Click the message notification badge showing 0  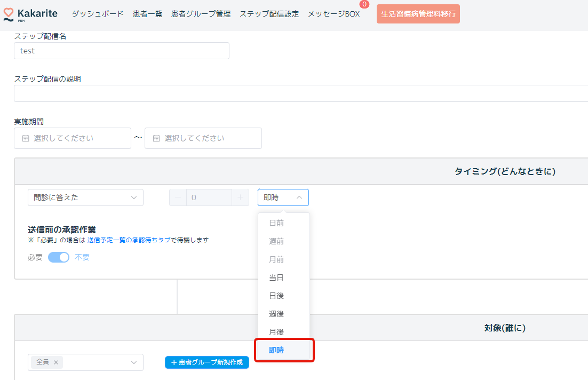pyautogui.click(x=364, y=4)
